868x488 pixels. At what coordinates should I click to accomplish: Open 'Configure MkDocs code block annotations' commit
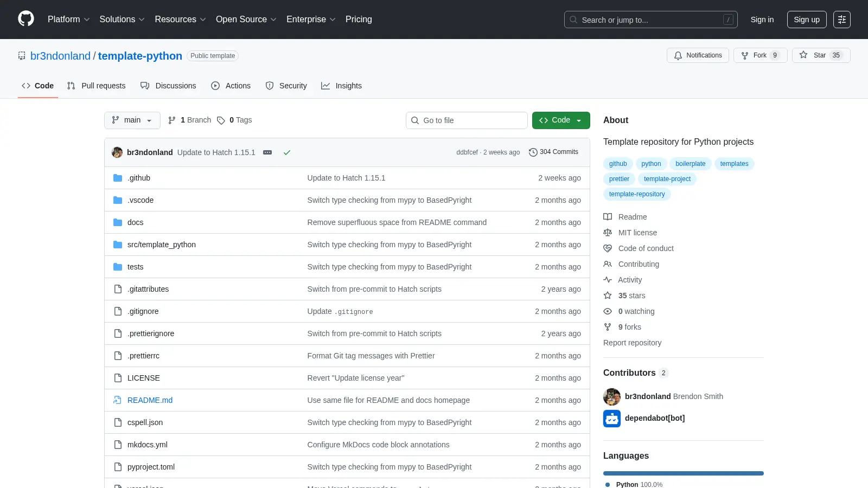coord(378,445)
